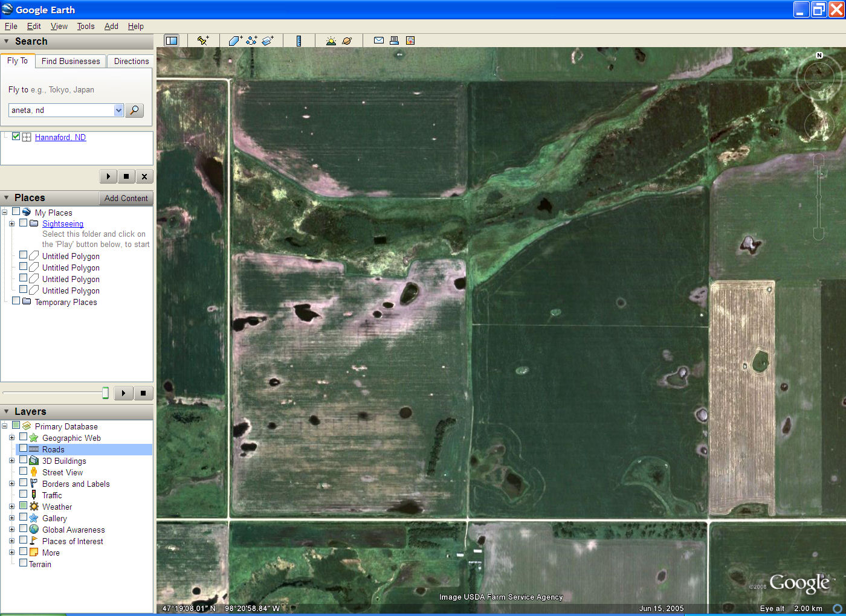Open the Sightseeing link
Screen dimensions: 846x616
tap(63, 223)
